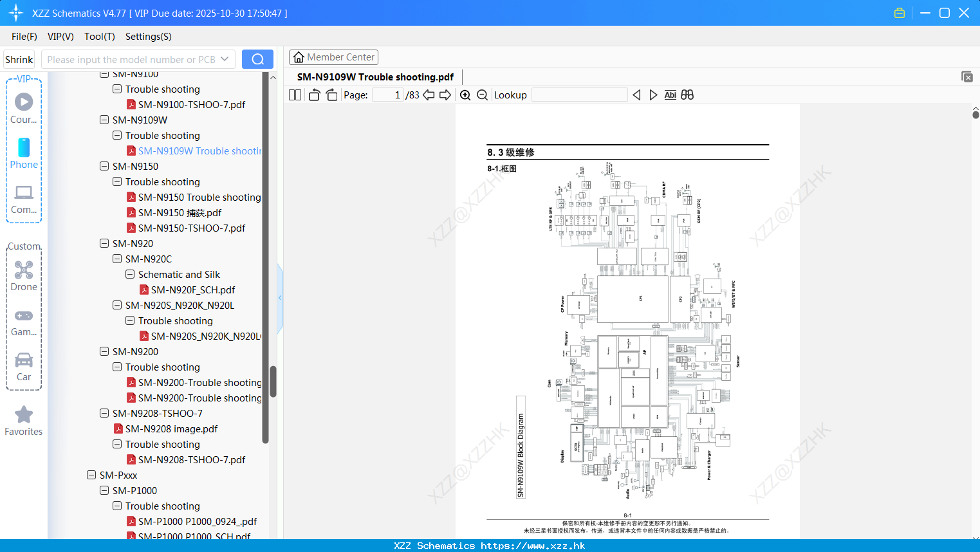This screenshot has height=552, width=980.
Task: Rotate page clockwise
Action: pos(331,95)
